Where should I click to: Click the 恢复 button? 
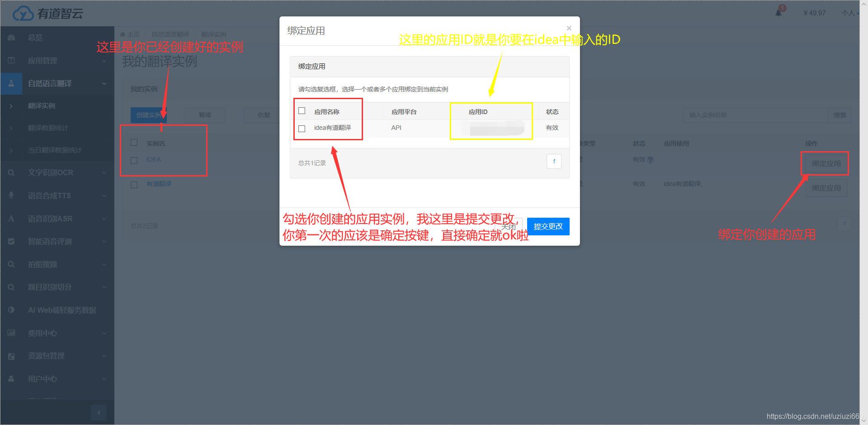(x=264, y=115)
